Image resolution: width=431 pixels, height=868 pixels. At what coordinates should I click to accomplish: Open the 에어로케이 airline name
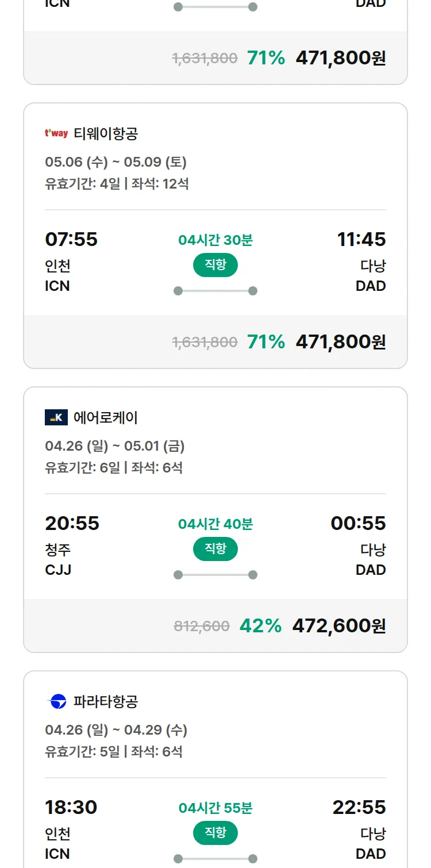(106, 417)
